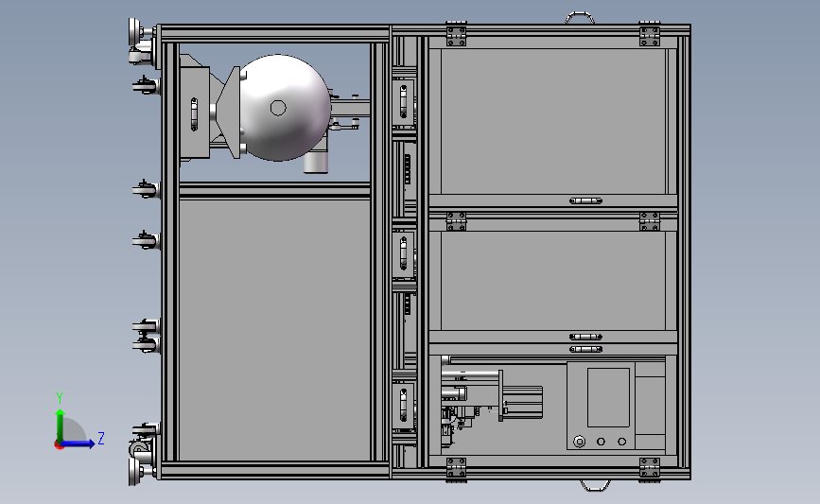The width and height of the screenshot is (820, 504).
Task: Select the cylinder below the sphere
Action: [316, 162]
